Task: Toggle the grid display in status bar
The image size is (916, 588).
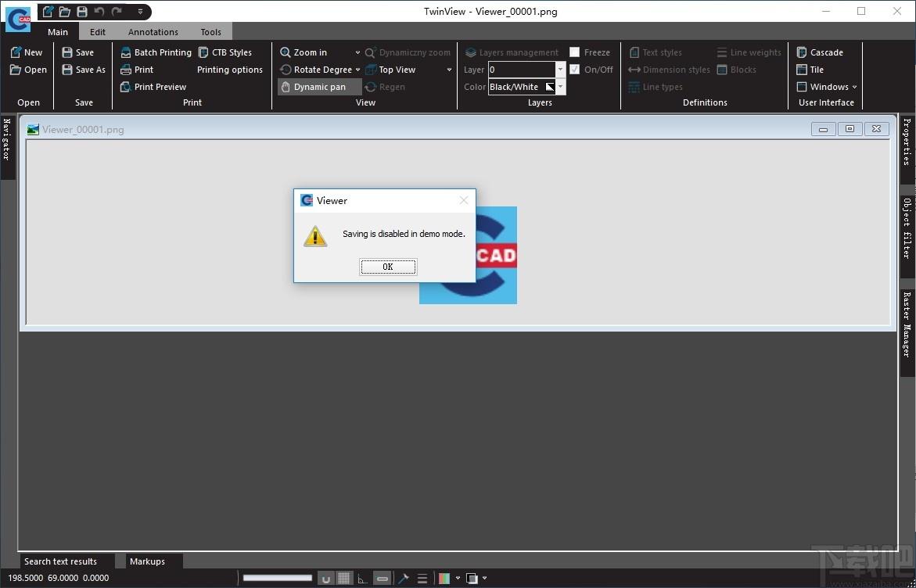Action: [345, 579]
